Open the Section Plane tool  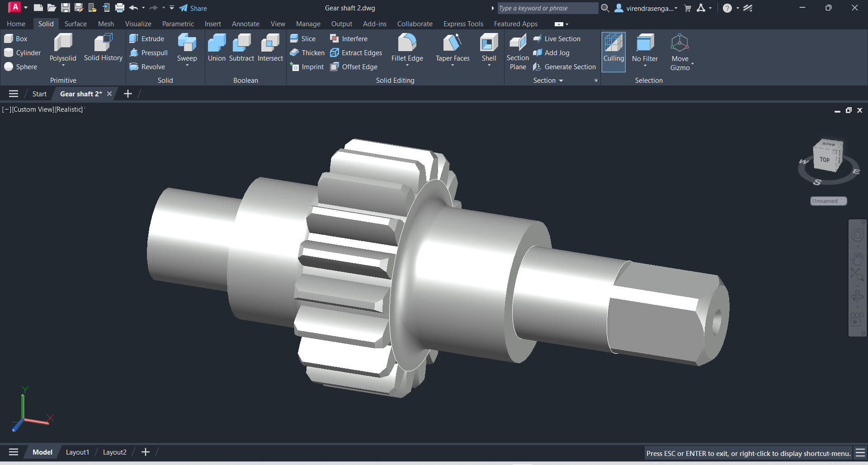click(518, 52)
